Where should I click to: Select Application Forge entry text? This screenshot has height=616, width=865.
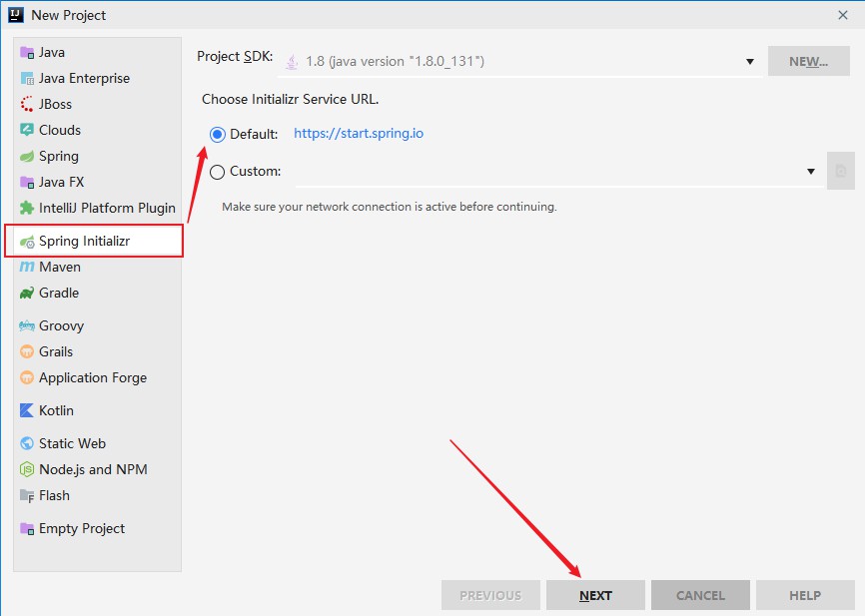[93, 377]
